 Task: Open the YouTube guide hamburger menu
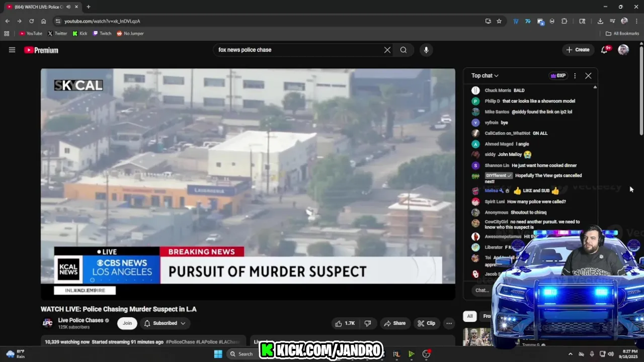pos(12,50)
